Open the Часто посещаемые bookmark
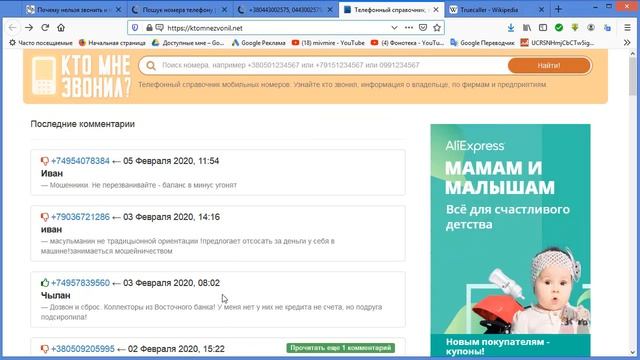The width and height of the screenshot is (640, 360). [40, 42]
